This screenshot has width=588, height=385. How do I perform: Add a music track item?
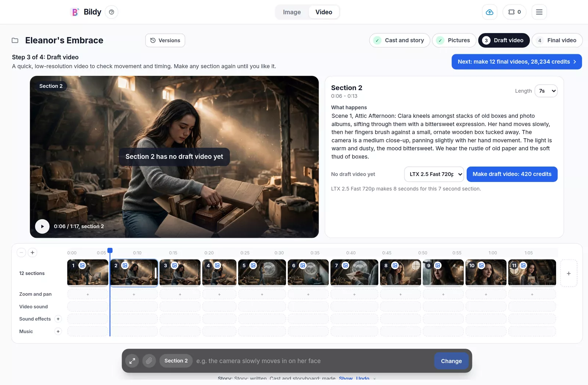click(58, 332)
